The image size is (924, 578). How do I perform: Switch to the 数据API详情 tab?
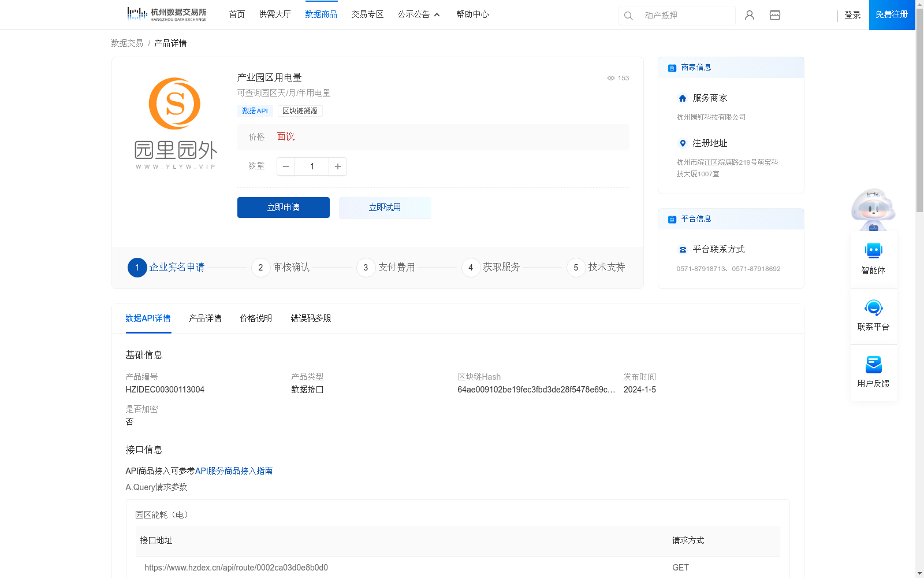click(x=148, y=318)
